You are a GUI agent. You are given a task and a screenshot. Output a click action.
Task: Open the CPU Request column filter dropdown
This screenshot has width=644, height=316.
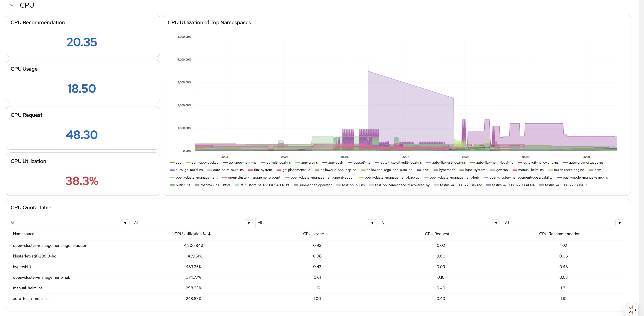pyautogui.click(x=496, y=223)
